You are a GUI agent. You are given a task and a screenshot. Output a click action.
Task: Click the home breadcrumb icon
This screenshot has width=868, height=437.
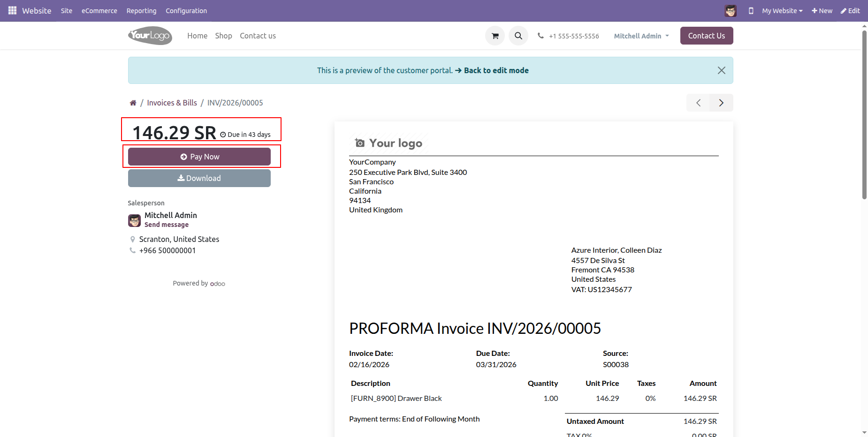133,103
